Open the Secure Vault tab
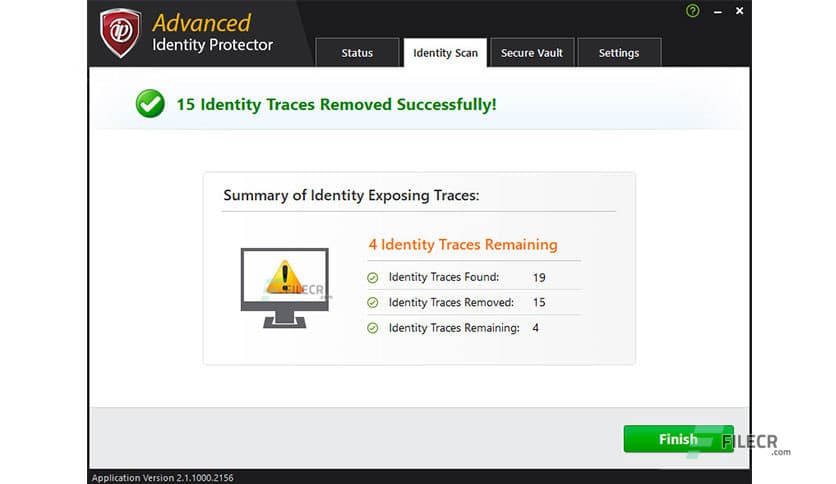 click(x=532, y=52)
